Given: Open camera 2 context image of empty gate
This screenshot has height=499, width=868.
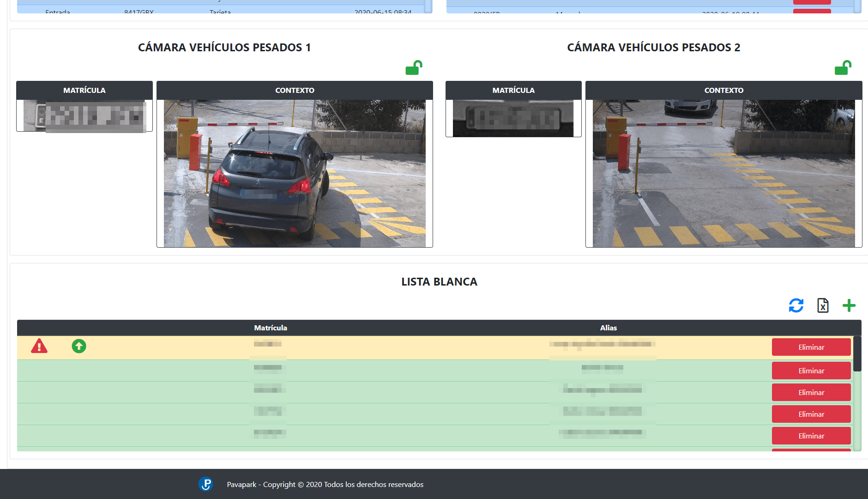Looking at the screenshot, I should pyautogui.click(x=723, y=173).
